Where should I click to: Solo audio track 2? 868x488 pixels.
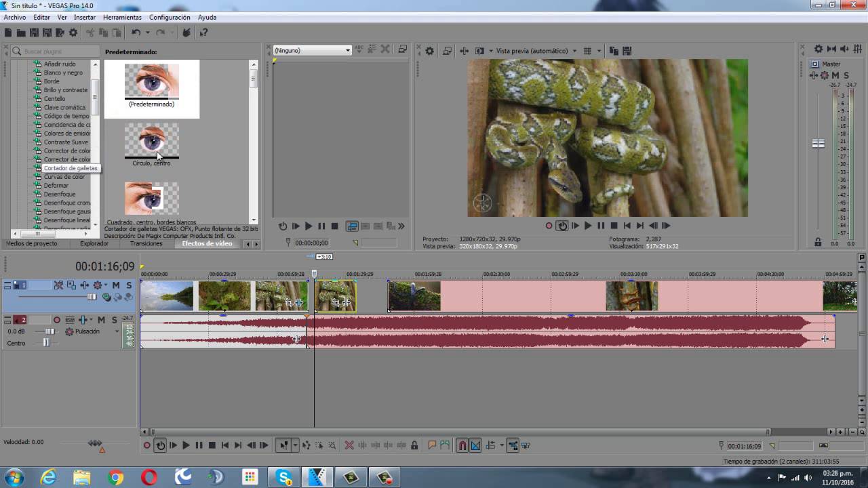point(114,320)
